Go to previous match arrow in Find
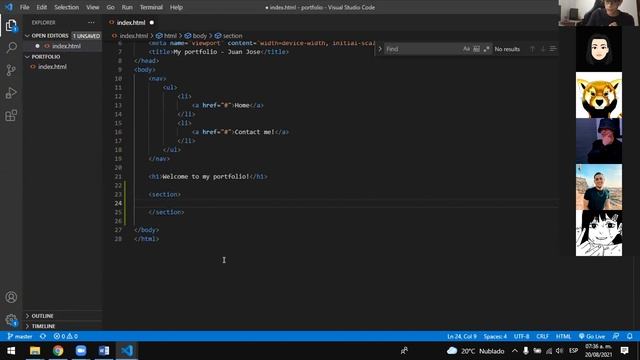The width and height of the screenshot is (640, 360). [x=532, y=49]
